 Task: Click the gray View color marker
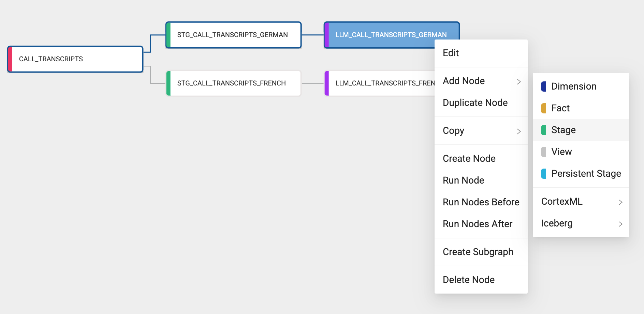pyautogui.click(x=543, y=152)
